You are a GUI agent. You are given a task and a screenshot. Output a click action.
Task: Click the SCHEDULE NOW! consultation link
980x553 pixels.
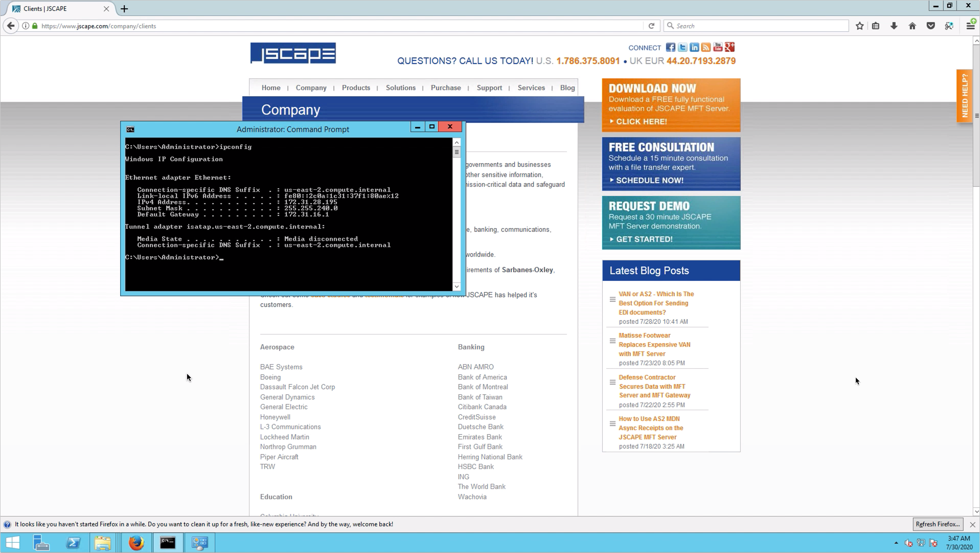(646, 180)
